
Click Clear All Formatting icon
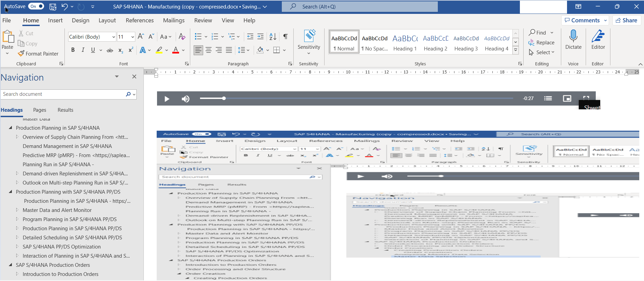182,36
